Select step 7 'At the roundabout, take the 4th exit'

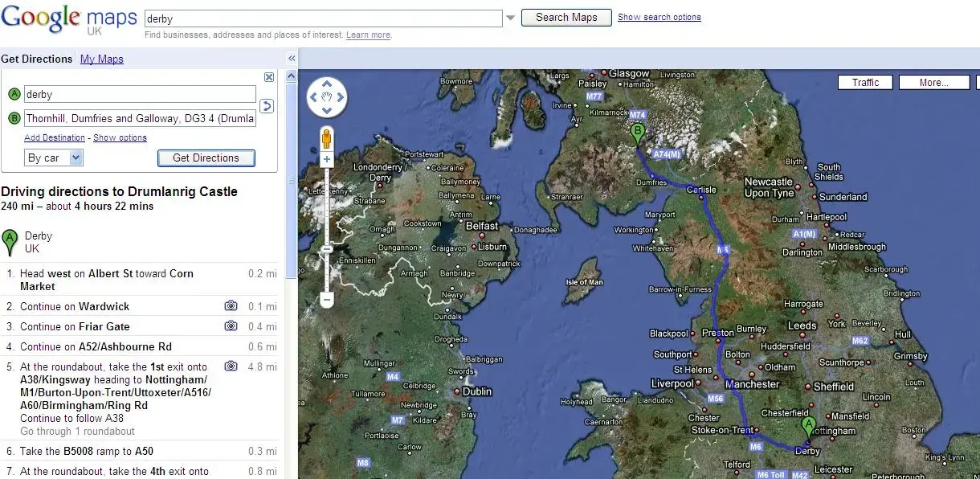[141, 471]
